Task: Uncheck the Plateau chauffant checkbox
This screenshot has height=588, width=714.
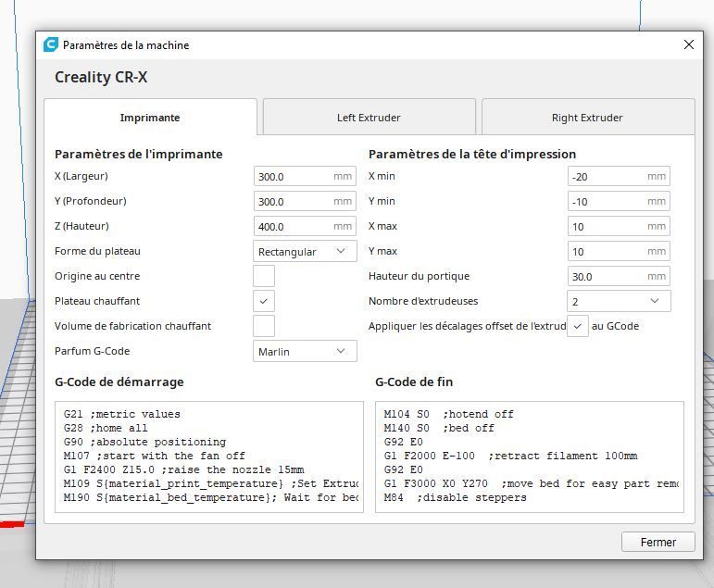Action: 264,301
